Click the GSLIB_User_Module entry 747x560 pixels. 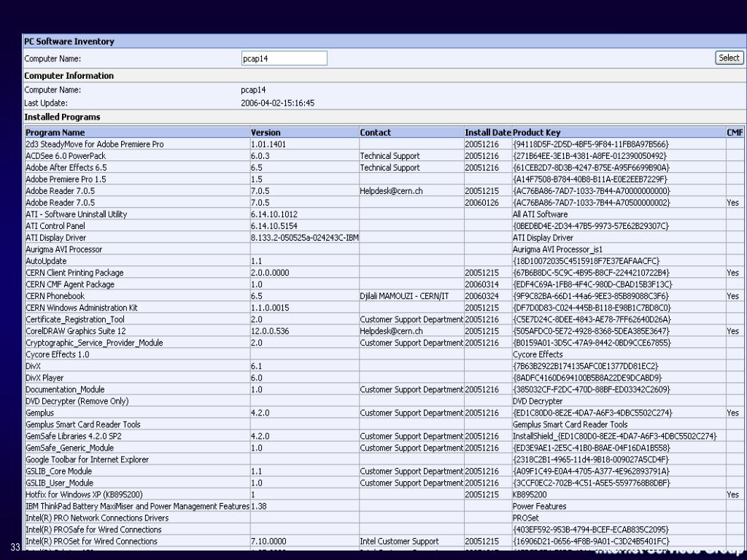60,483
